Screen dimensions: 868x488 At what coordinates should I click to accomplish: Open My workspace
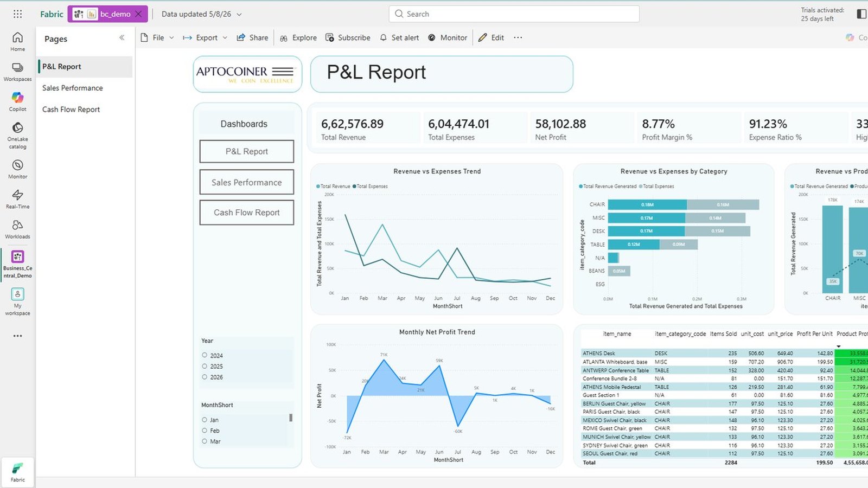(x=17, y=301)
